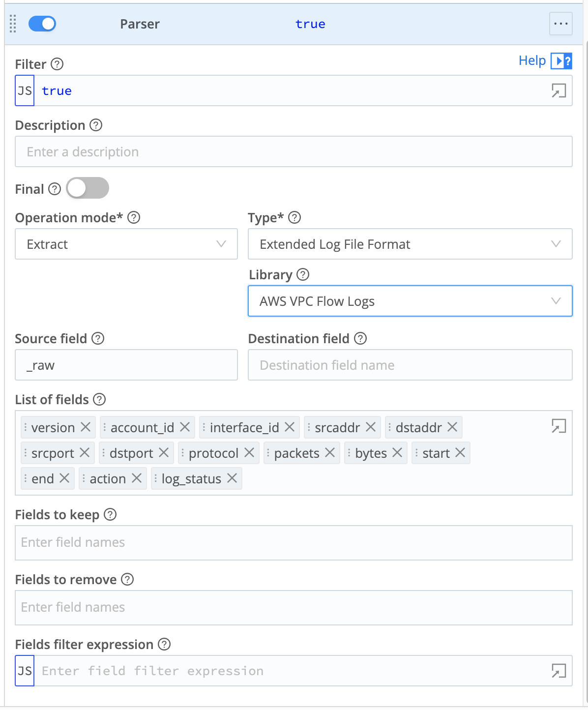Open the Filter expression editor popout icon

pos(559,90)
